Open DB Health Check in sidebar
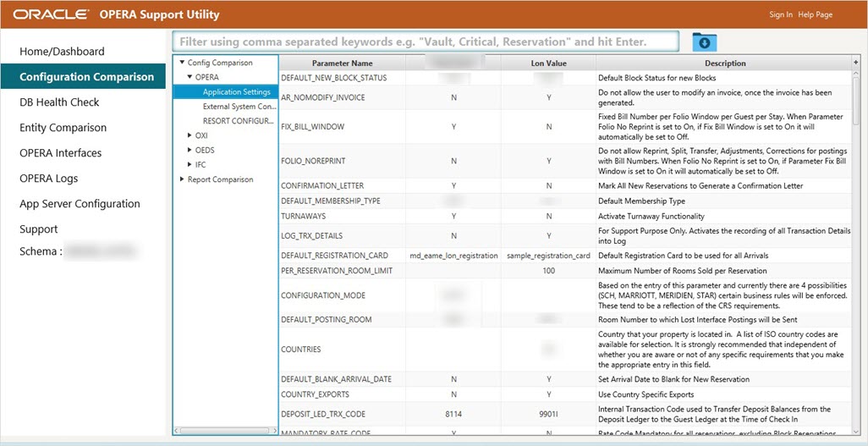This screenshot has width=868, height=446. coord(59,102)
